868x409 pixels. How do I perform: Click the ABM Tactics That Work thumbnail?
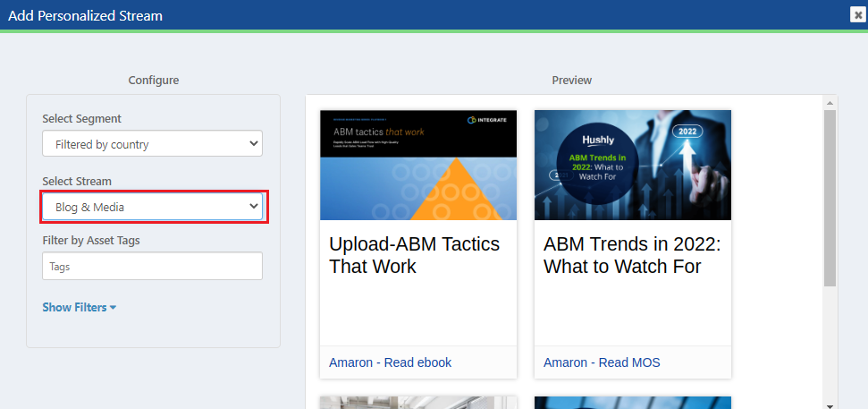418,166
